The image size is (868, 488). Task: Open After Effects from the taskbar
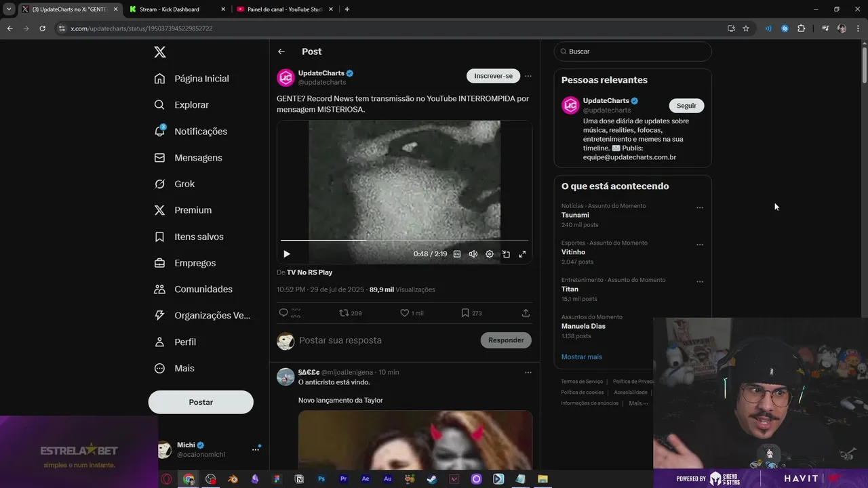pyautogui.click(x=366, y=479)
